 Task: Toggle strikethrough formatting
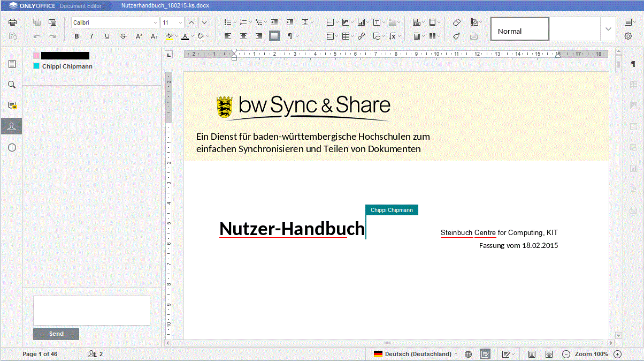(x=123, y=36)
